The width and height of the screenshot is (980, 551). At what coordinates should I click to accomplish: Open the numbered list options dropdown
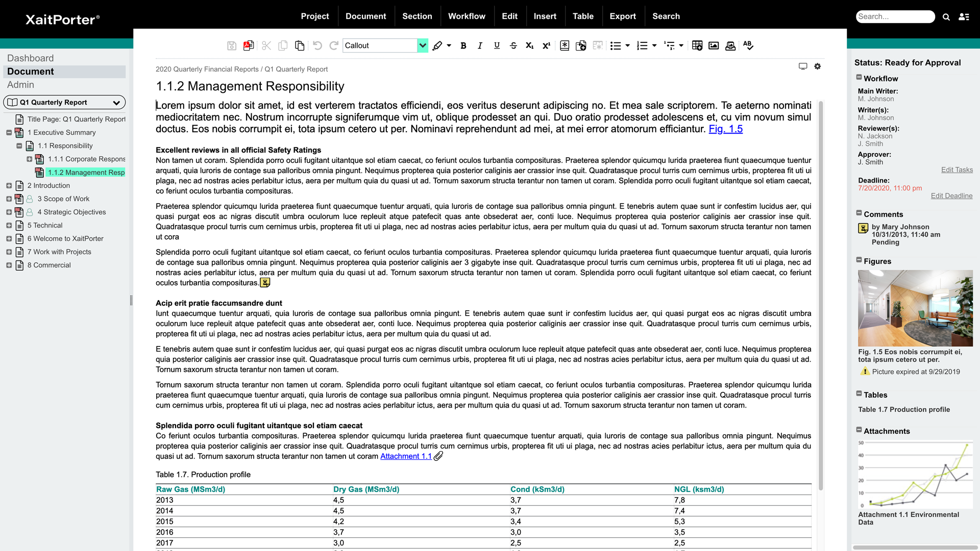[x=653, y=45]
